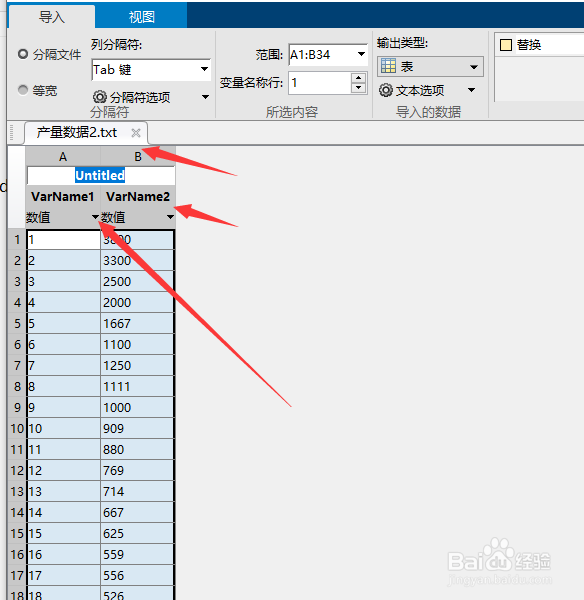
Task: Click cell with value 556
Action: pyautogui.click(x=137, y=576)
